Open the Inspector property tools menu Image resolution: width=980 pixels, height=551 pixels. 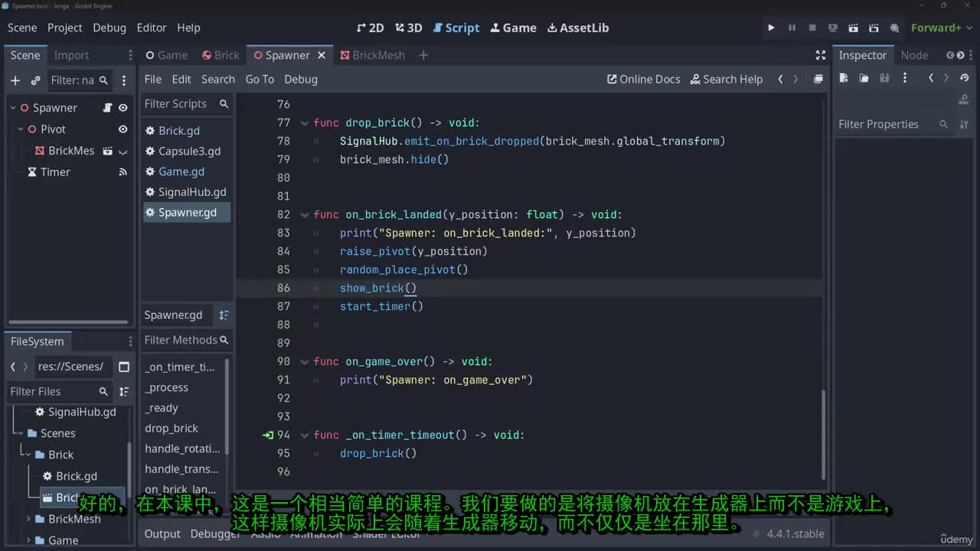tap(964, 124)
